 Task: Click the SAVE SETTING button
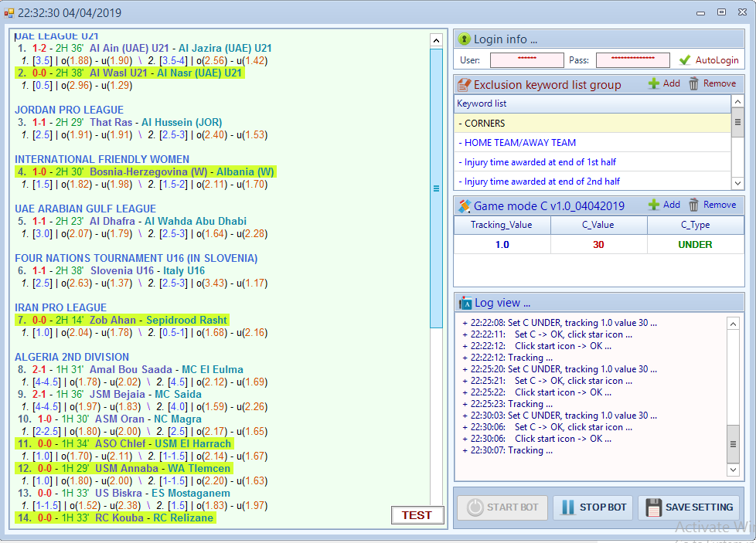pyautogui.click(x=689, y=507)
